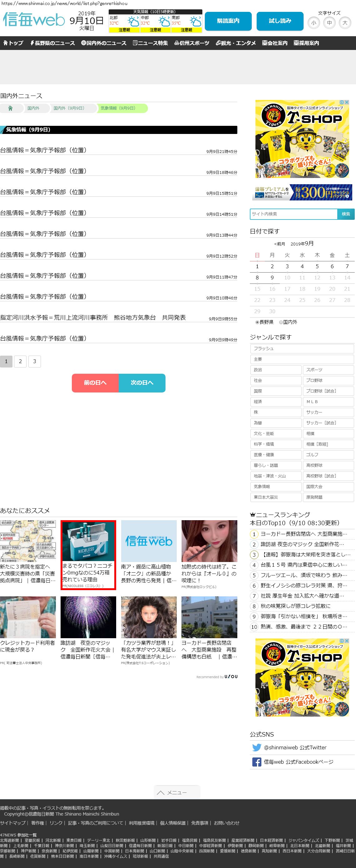This screenshot has width=356, height=868.
Task: Click the northern region weather icon
Action: point(134,22)
